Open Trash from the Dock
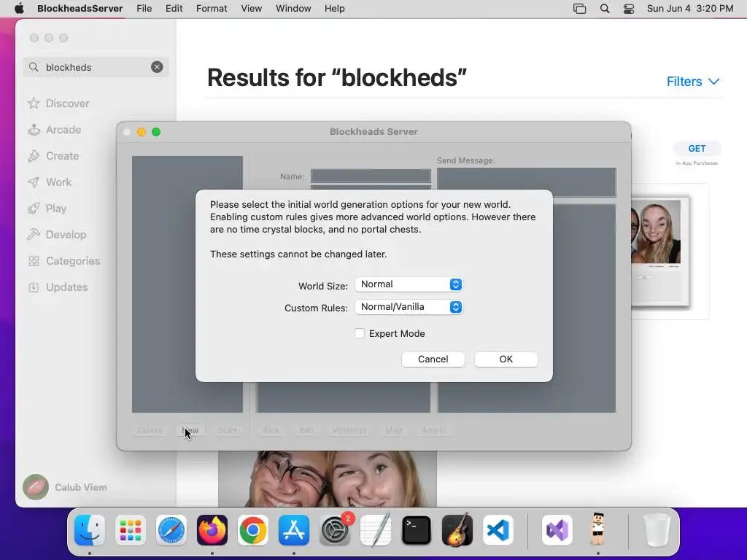The height and width of the screenshot is (560, 747). (657, 530)
